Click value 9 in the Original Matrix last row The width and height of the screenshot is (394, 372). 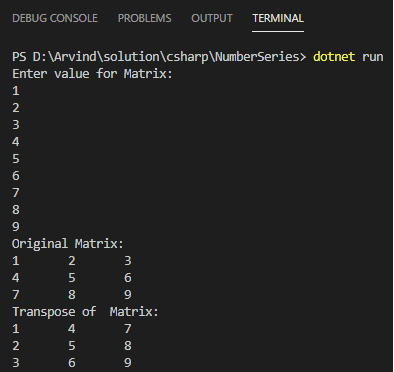pyautogui.click(x=128, y=295)
